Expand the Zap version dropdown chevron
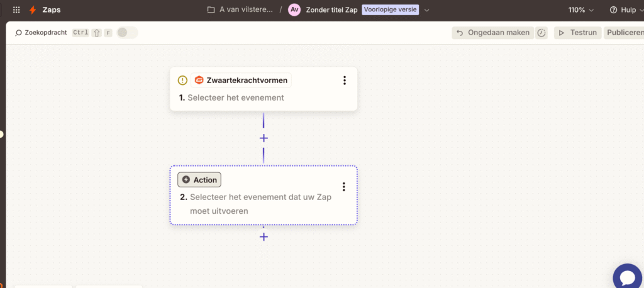644x288 pixels. click(427, 10)
